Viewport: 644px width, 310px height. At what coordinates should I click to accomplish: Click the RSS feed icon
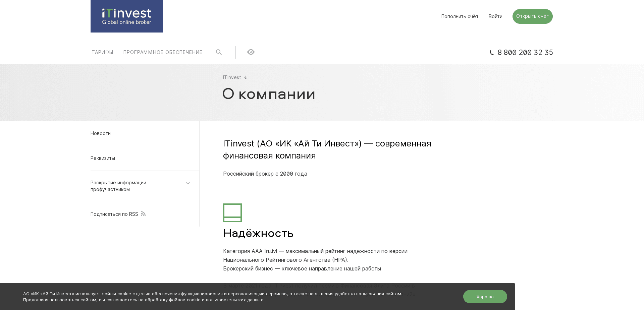[143, 214]
